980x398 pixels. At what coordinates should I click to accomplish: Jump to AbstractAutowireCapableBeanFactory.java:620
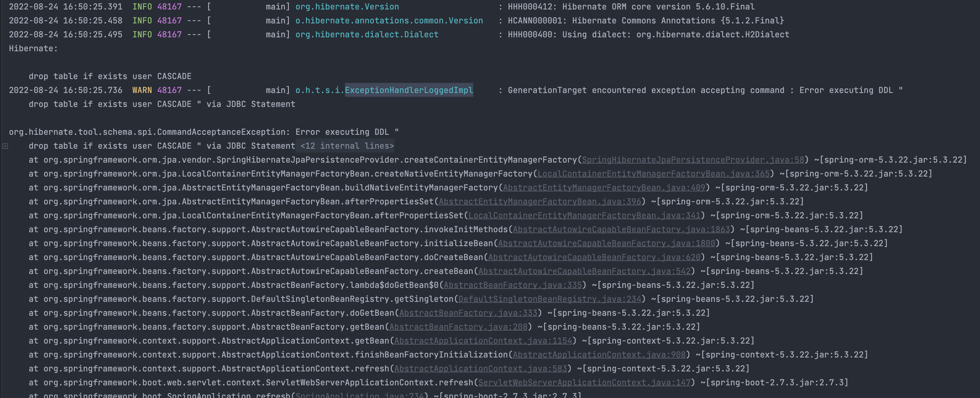coord(594,257)
